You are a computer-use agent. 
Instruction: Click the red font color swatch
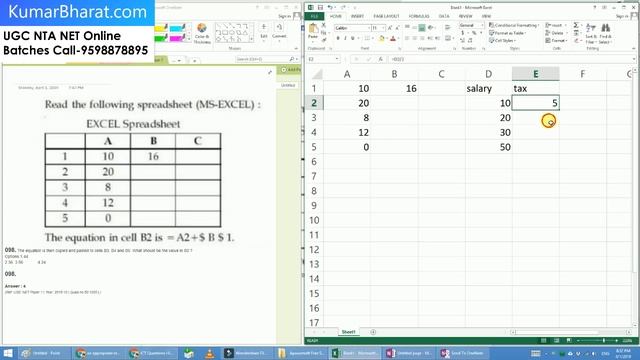coord(393,38)
